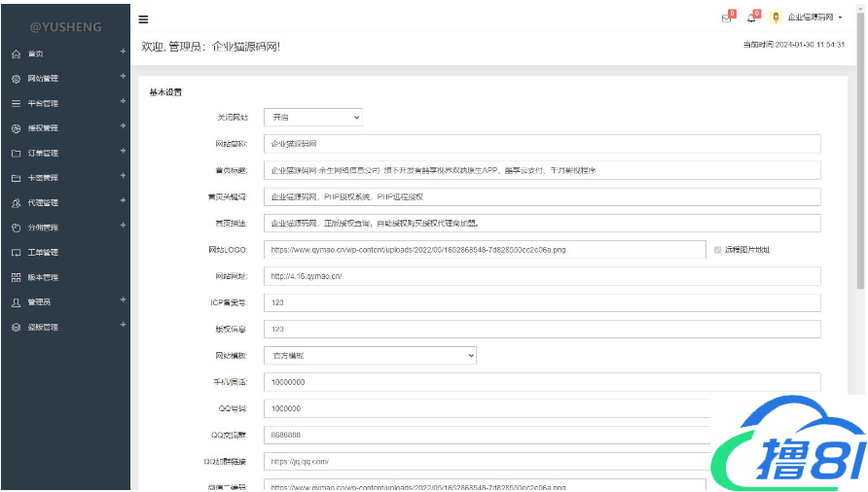Click the page vertical scrollbar
868x492 pixels.
point(860,194)
